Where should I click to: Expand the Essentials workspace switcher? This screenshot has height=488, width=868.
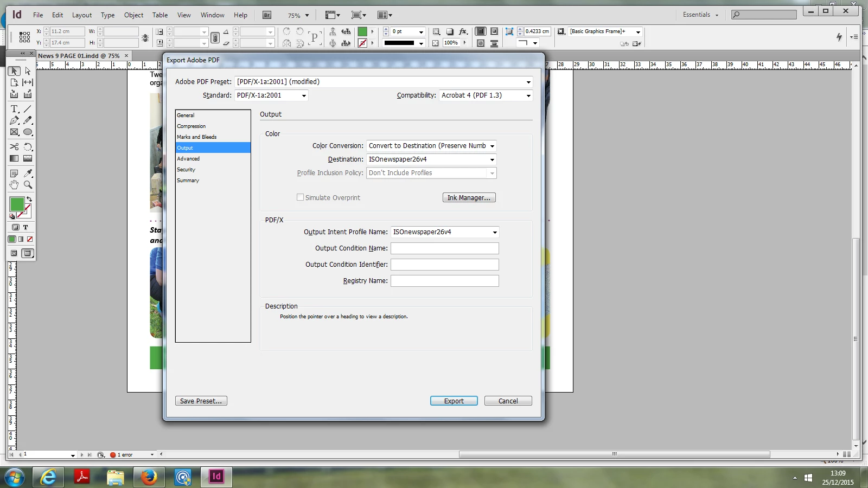[700, 15]
